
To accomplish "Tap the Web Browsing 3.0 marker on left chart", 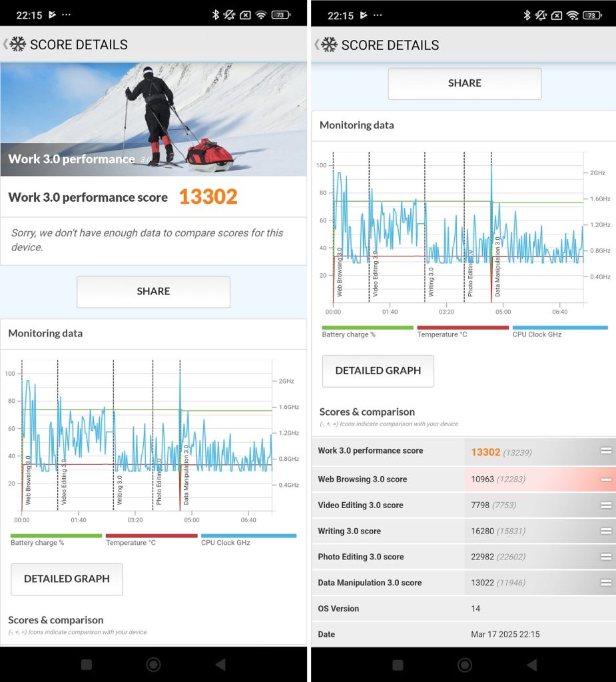I will pyautogui.click(x=28, y=480).
